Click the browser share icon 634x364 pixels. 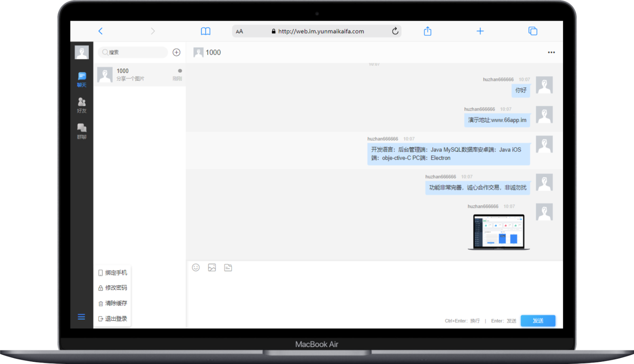pyautogui.click(x=427, y=31)
